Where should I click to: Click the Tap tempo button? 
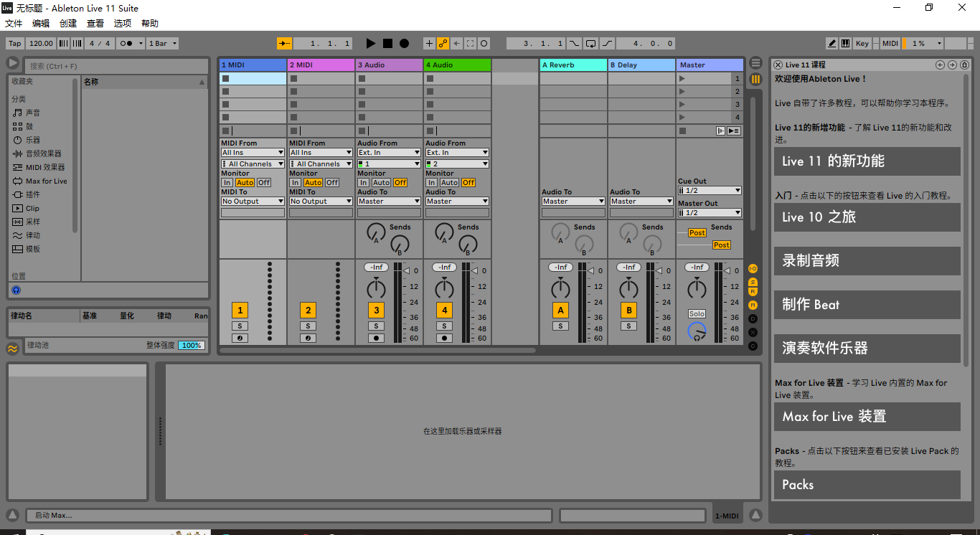[x=15, y=44]
